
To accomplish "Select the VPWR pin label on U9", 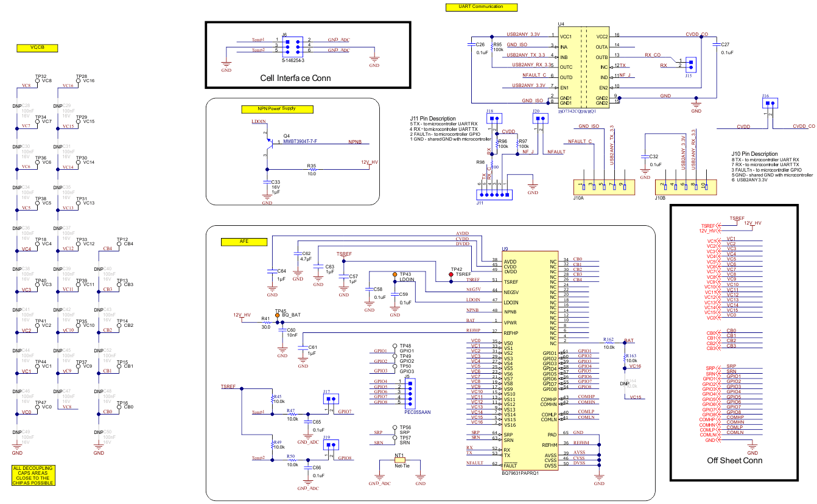I will (511, 323).
